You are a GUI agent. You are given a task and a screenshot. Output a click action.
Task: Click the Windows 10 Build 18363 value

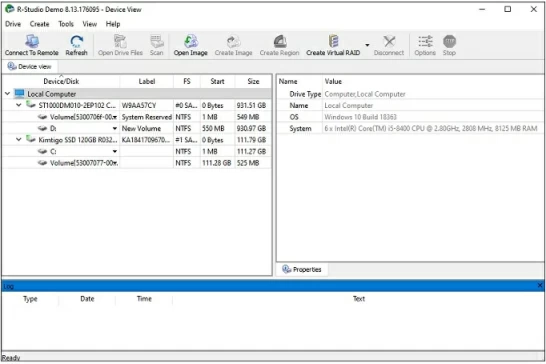point(360,117)
